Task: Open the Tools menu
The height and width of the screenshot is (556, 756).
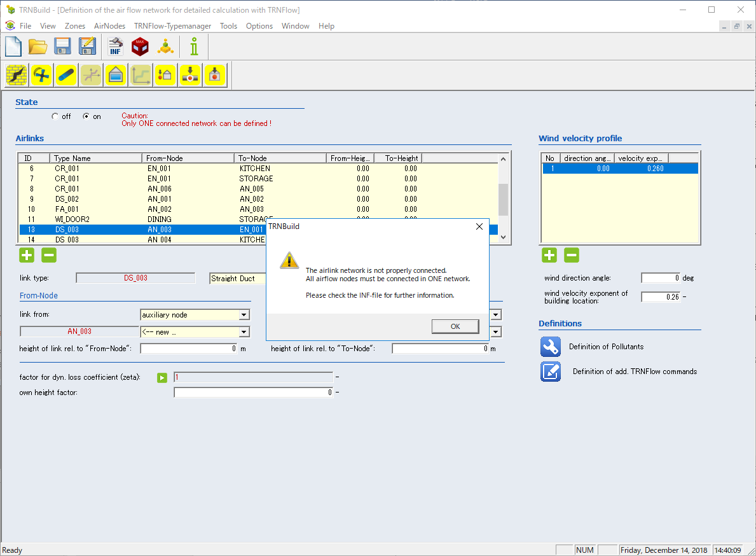Action: tap(228, 26)
